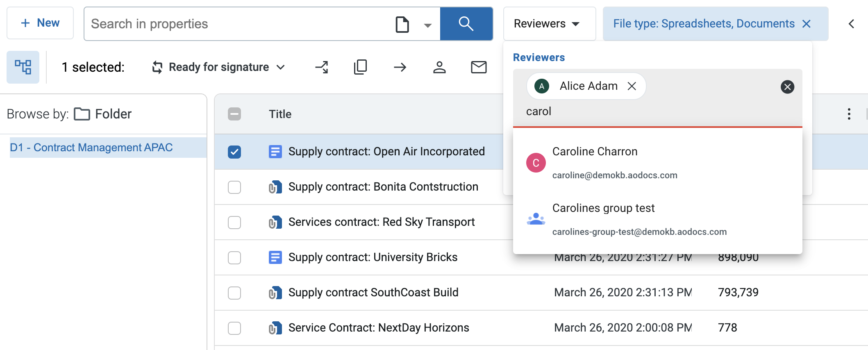
Task: Send email with the envelope icon
Action: tap(479, 67)
